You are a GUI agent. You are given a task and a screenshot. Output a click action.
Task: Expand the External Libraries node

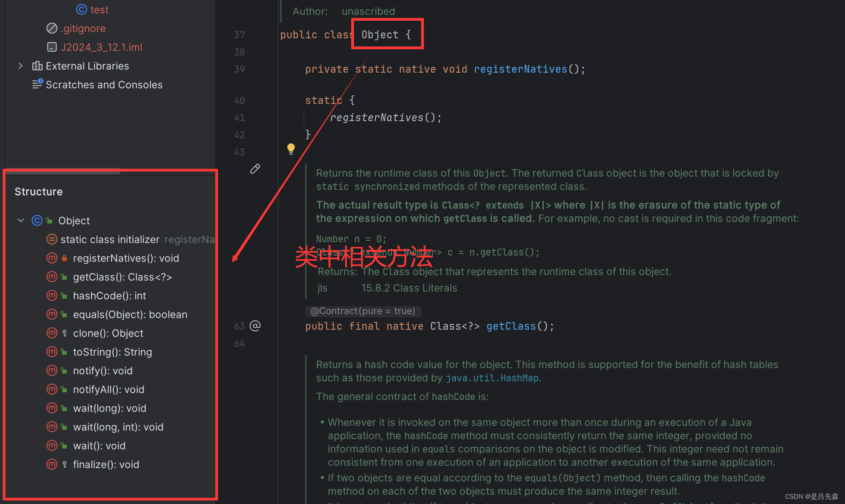point(21,66)
